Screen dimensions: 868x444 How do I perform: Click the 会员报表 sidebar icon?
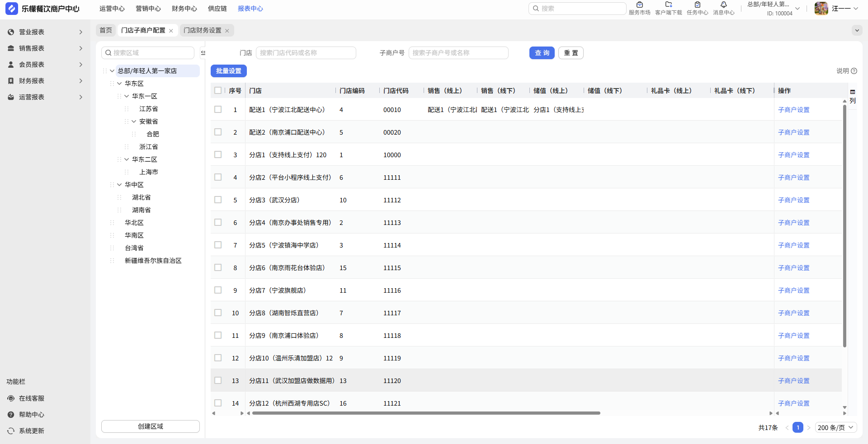pyautogui.click(x=11, y=65)
